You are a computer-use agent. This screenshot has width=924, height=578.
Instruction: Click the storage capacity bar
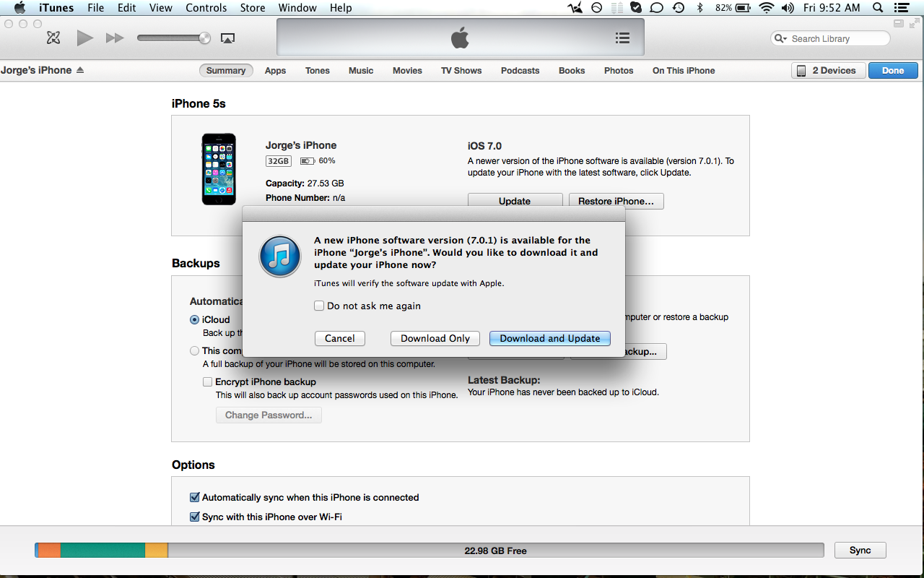point(429,551)
